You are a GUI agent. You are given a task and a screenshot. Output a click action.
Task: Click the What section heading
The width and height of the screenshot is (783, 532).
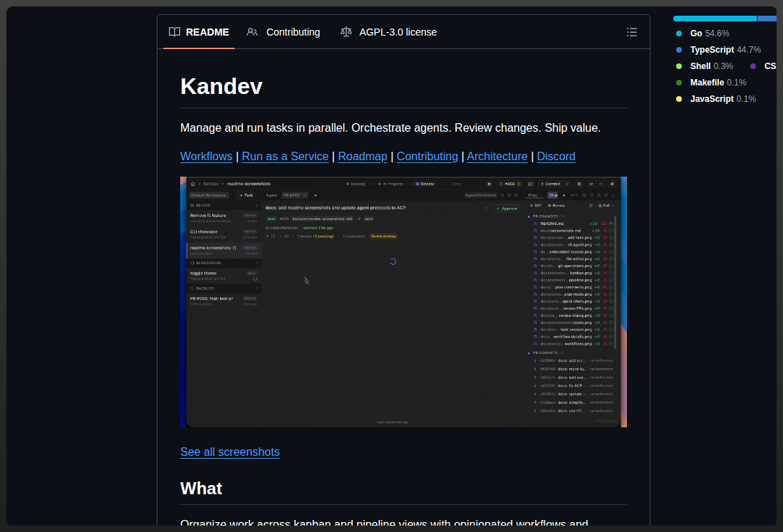pos(201,488)
